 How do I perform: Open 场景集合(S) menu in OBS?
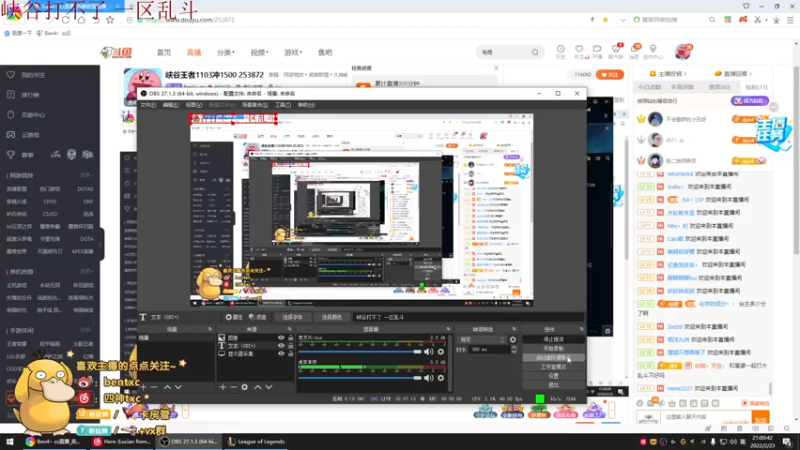[255, 105]
